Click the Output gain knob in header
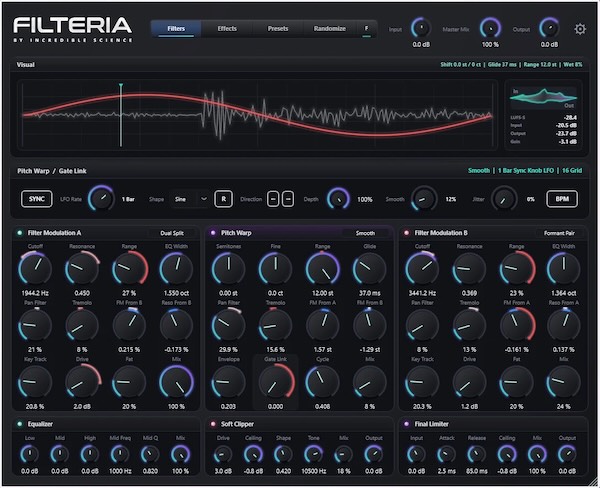This screenshot has width=600, height=488. pos(549,28)
